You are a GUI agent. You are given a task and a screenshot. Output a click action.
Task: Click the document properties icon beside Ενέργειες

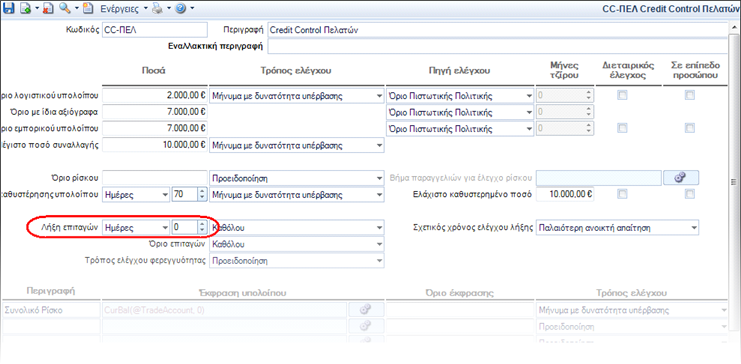point(88,8)
